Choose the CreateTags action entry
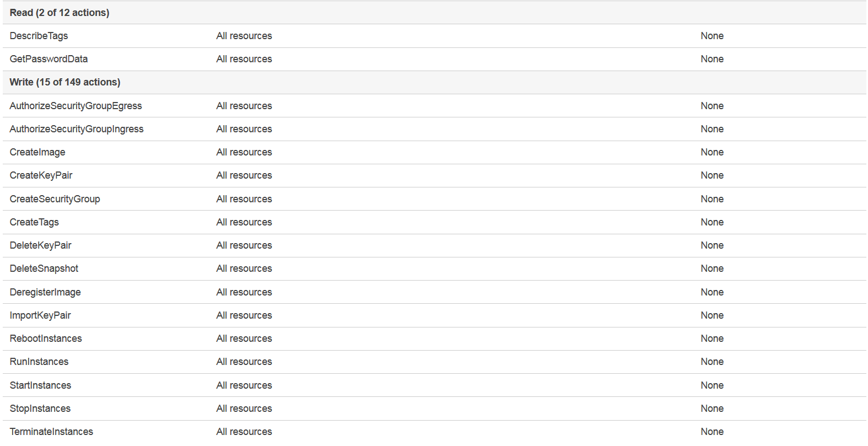Viewport: 868px width, 446px height. pos(34,222)
